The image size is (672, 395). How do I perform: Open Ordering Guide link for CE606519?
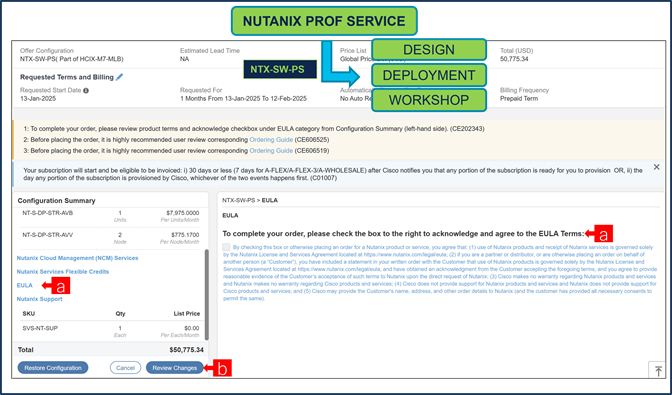[271, 151]
